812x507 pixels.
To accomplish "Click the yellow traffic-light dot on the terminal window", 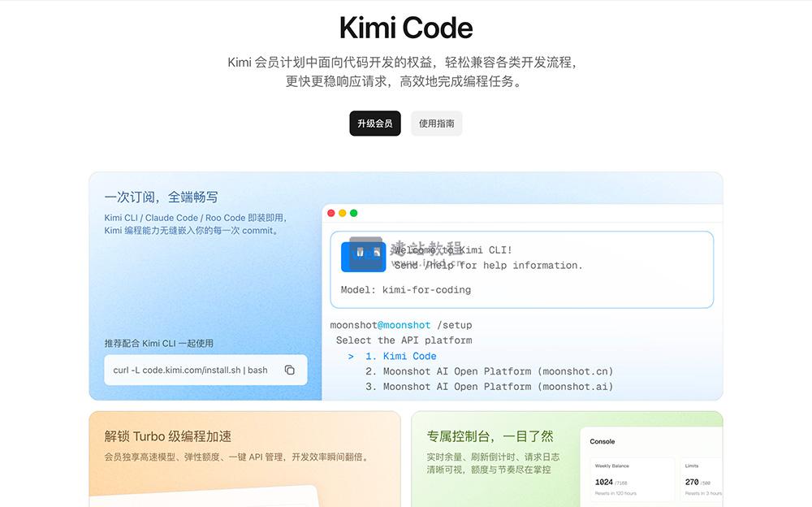I will click(x=342, y=212).
